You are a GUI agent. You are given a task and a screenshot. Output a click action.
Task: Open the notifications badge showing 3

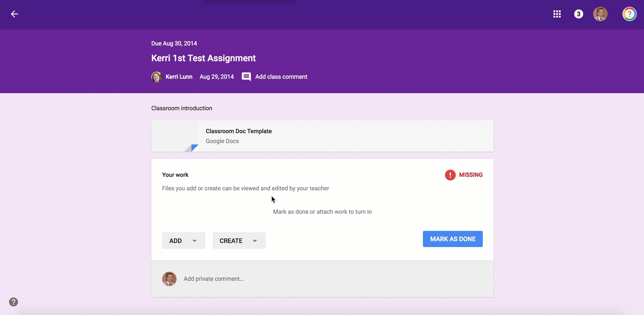(x=579, y=14)
